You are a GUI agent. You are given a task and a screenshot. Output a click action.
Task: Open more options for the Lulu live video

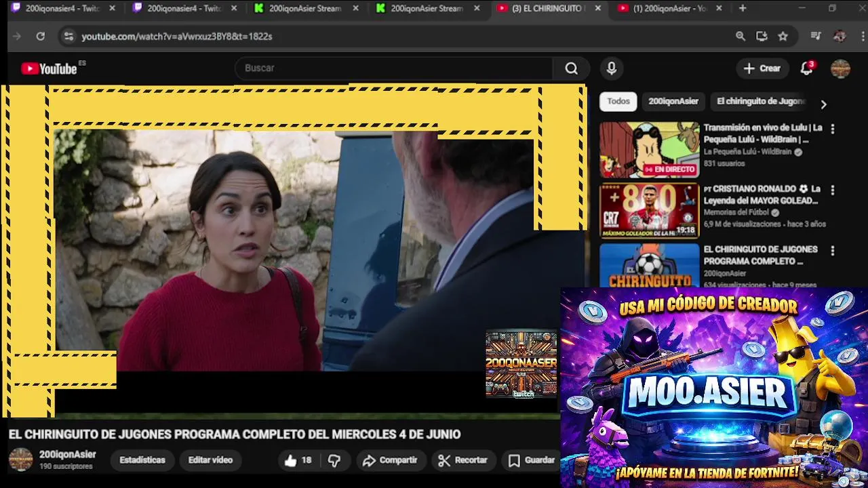click(x=833, y=129)
